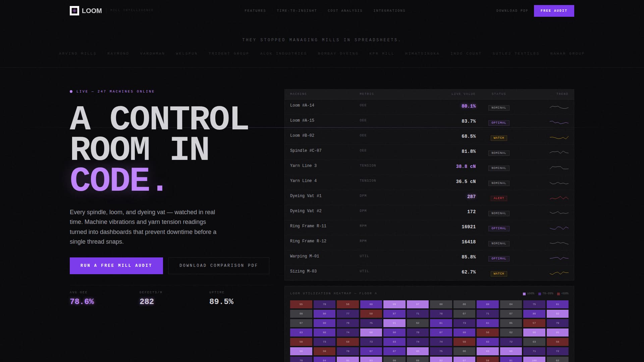This screenshot has height=362, width=644.
Task: Click the Live Value column header
Action: (x=463, y=94)
